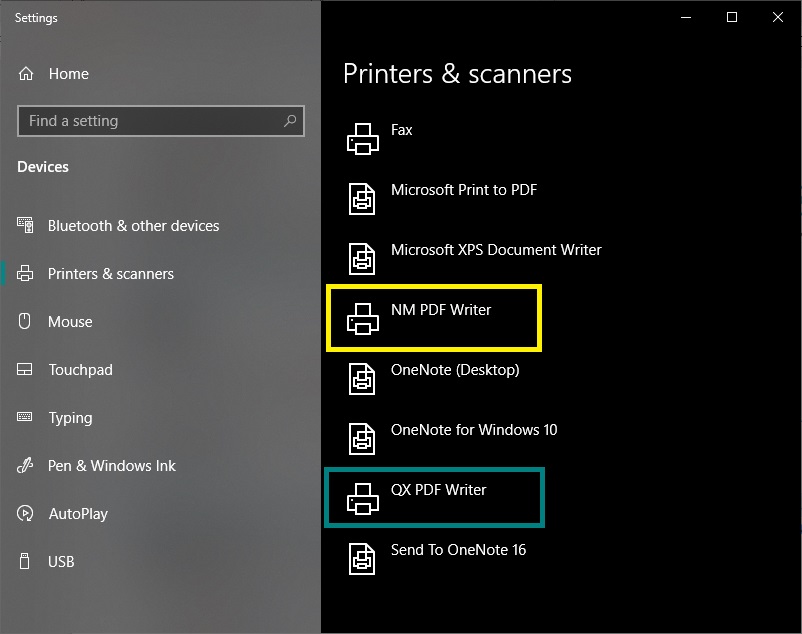Select OneNote (Desktop) printer
Screen dimensions: 802x634
[x=434, y=378]
